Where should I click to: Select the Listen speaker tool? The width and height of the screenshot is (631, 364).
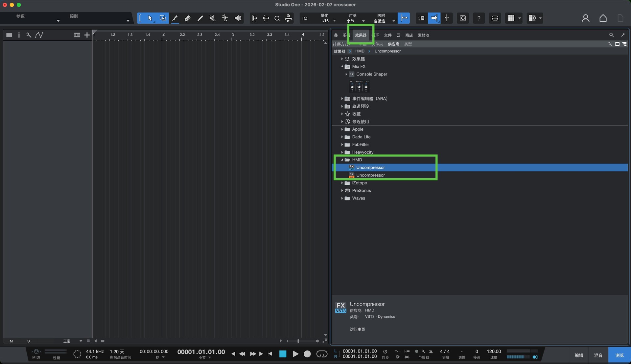pyautogui.click(x=238, y=18)
